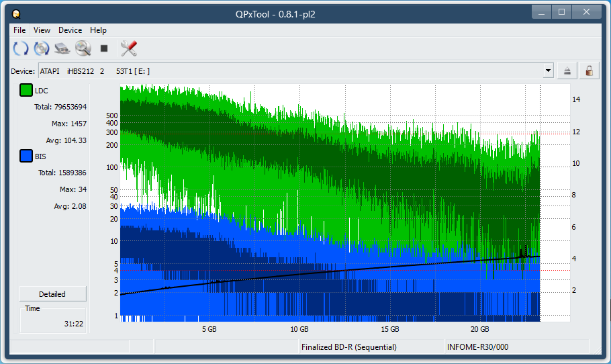
Task: Maximize the QPxTool window
Action: pos(561,13)
